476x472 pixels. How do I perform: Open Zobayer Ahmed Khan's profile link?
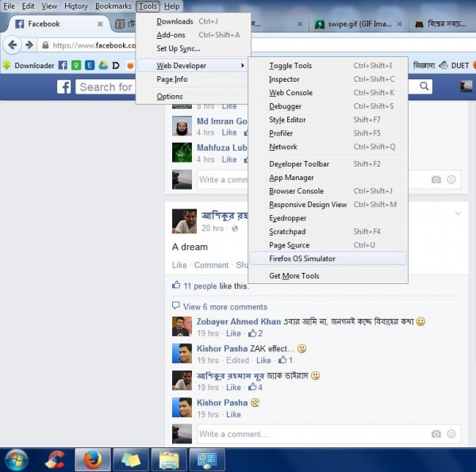click(239, 321)
